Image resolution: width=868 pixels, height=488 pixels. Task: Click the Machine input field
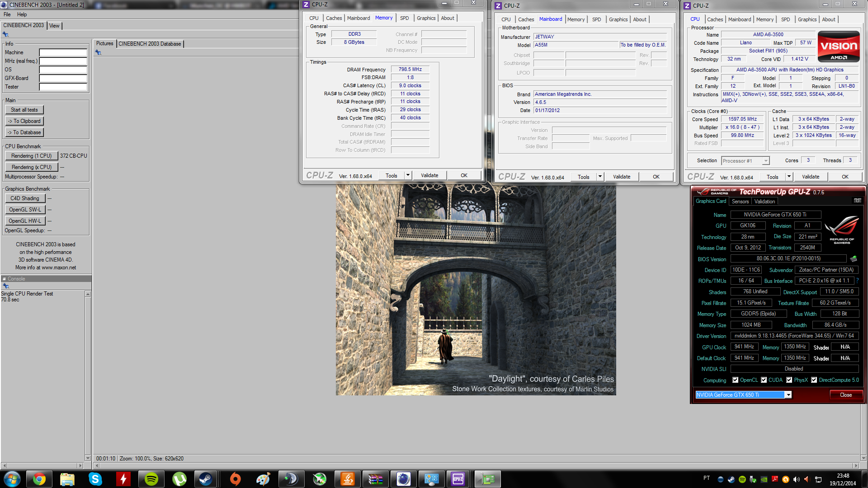(x=63, y=52)
